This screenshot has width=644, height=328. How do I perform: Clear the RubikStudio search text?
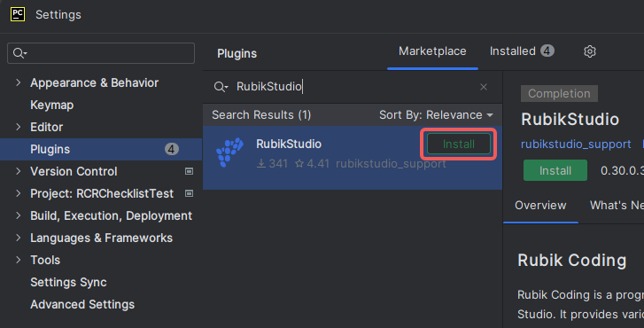484,87
